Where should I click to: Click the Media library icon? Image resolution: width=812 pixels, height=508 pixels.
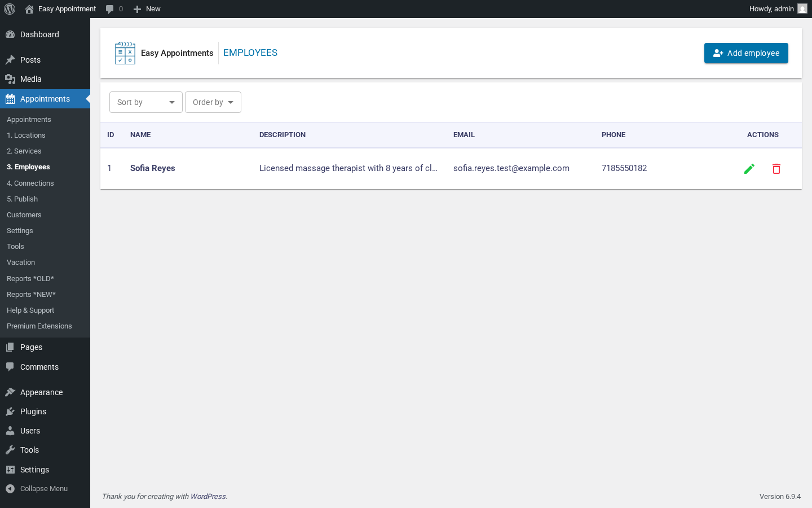click(x=10, y=79)
